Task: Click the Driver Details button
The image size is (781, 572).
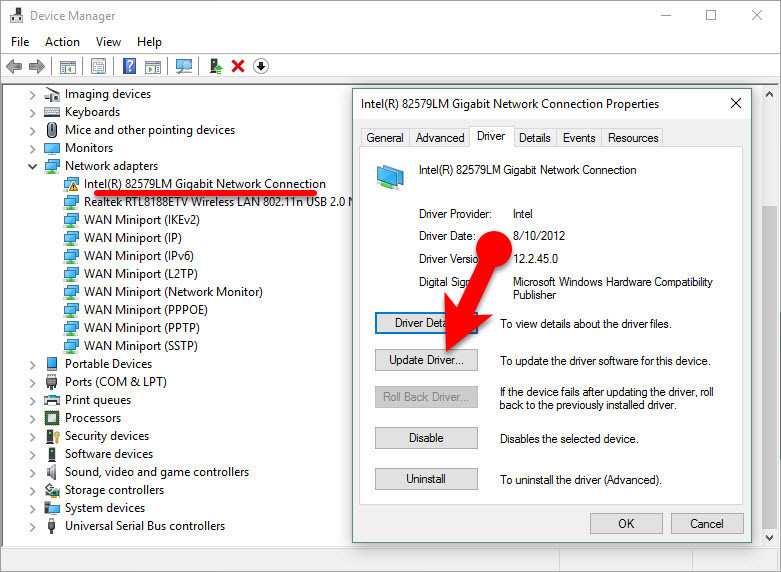Action: (426, 323)
